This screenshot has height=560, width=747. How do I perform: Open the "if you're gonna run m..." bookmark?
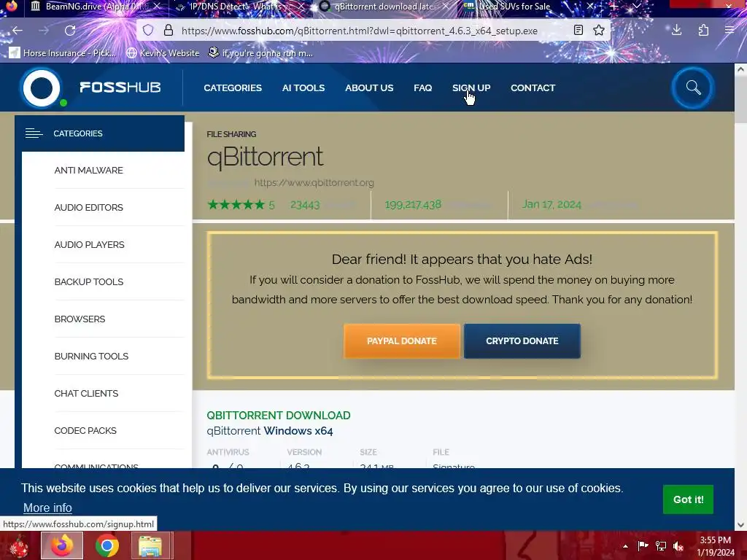point(260,52)
